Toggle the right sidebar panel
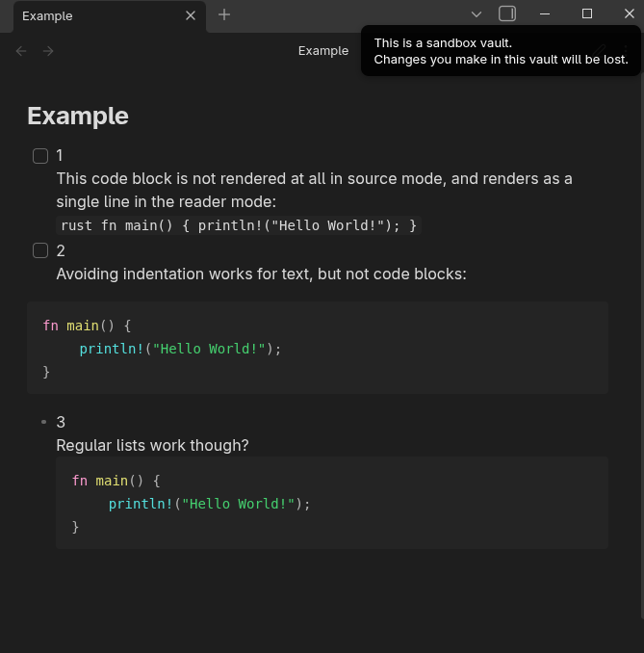644x653 pixels. click(507, 13)
